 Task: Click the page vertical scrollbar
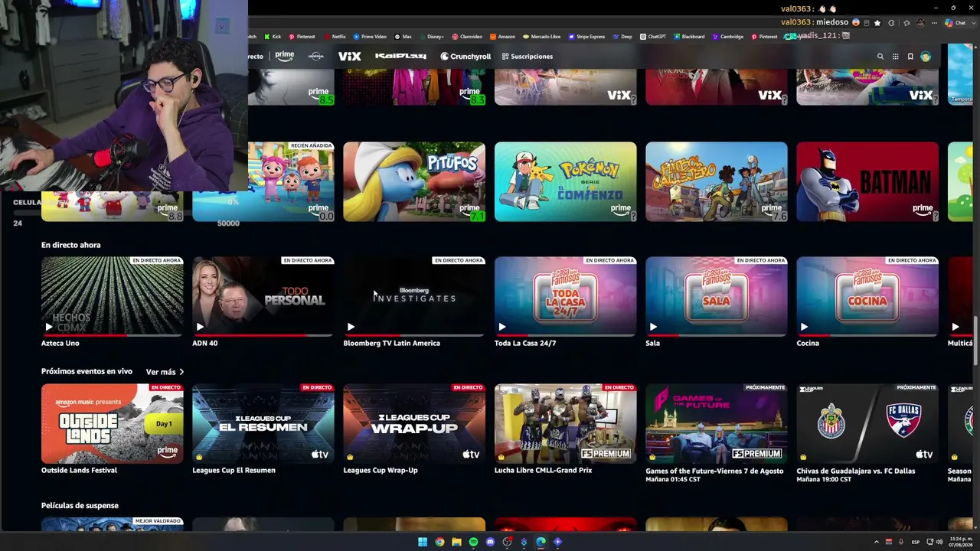click(x=976, y=341)
